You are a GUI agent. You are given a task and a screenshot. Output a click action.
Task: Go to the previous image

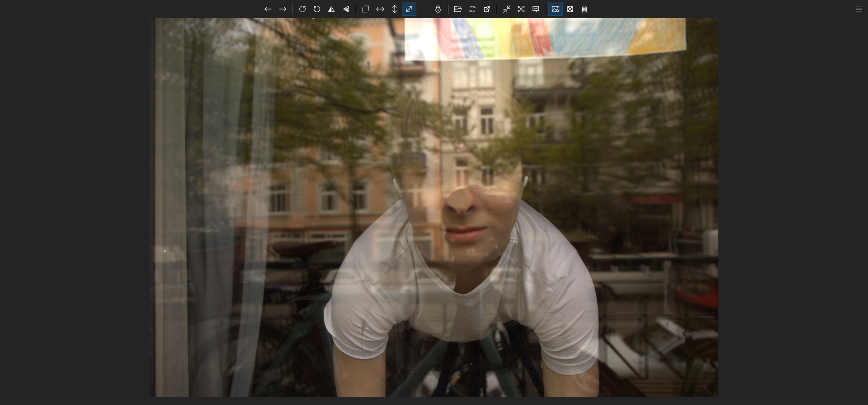click(268, 9)
